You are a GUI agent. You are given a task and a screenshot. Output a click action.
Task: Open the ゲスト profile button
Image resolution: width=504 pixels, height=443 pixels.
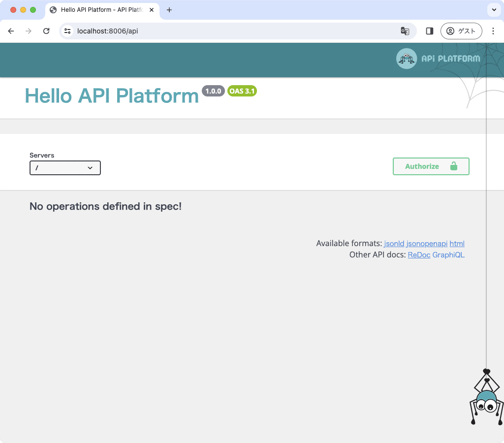(x=461, y=31)
